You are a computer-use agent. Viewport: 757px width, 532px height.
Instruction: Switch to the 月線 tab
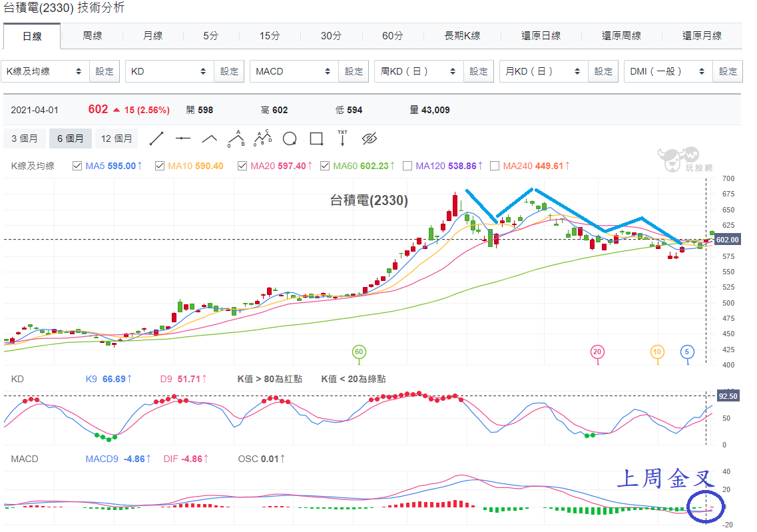tap(152, 36)
